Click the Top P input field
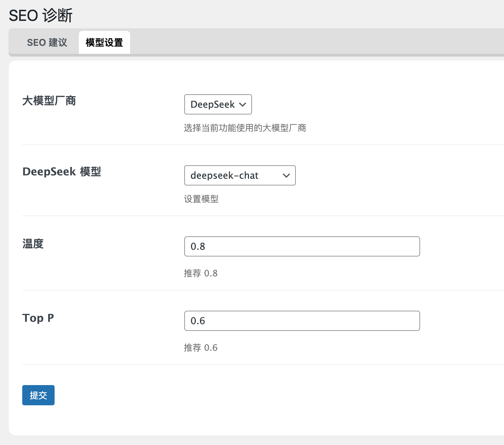 [302, 321]
